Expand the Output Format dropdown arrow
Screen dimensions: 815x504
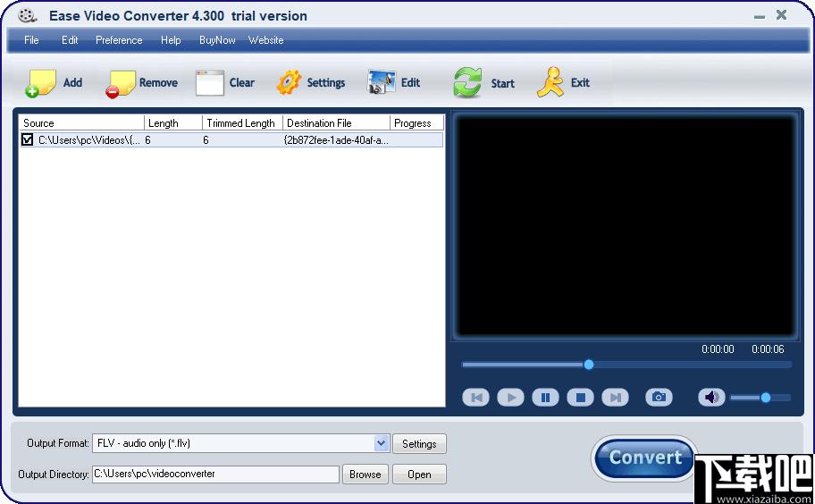[382, 443]
